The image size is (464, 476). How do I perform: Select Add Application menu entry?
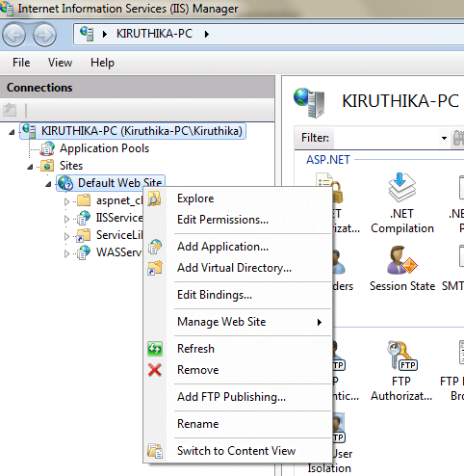(238, 247)
